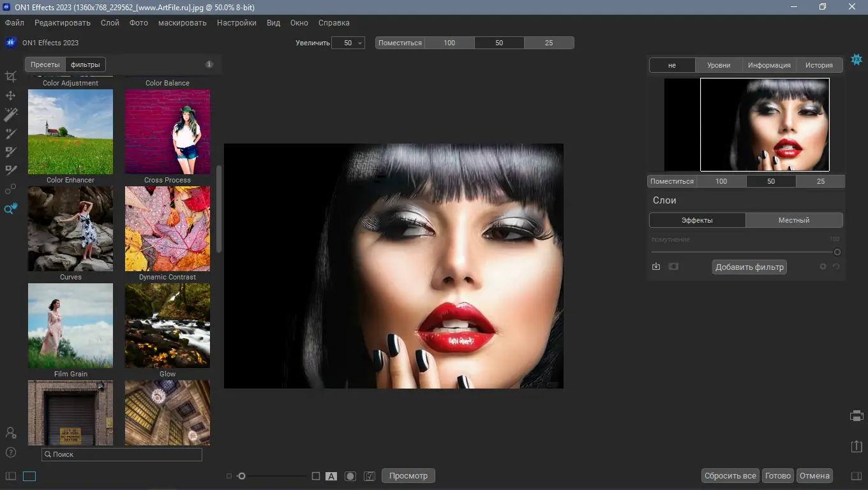Open the Слой menu
This screenshot has width=868, height=490.
pos(110,23)
